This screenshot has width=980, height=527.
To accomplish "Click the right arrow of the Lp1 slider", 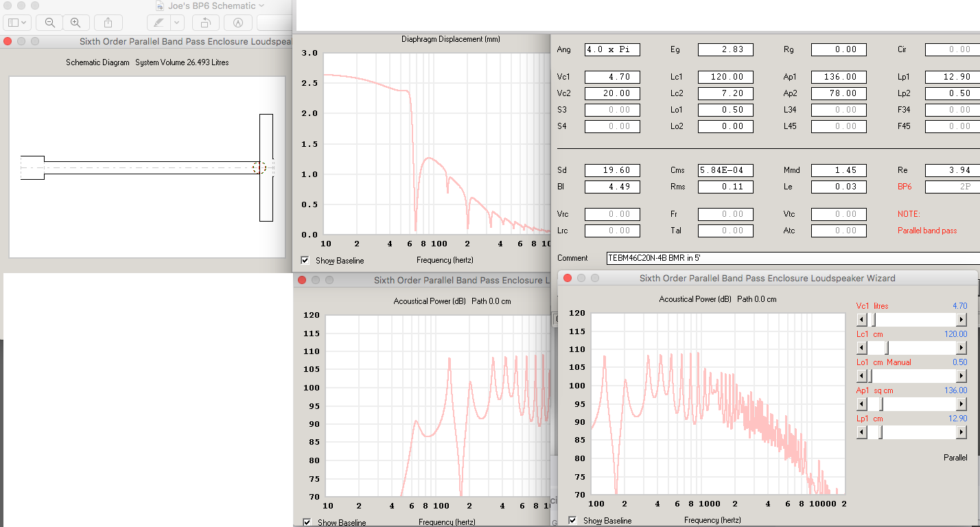I will click(961, 432).
